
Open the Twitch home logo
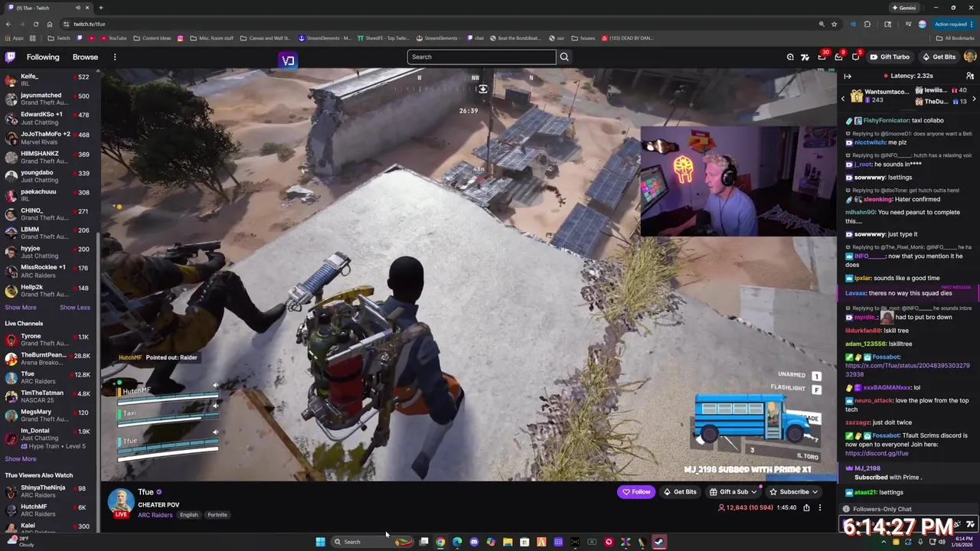pos(10,57)
